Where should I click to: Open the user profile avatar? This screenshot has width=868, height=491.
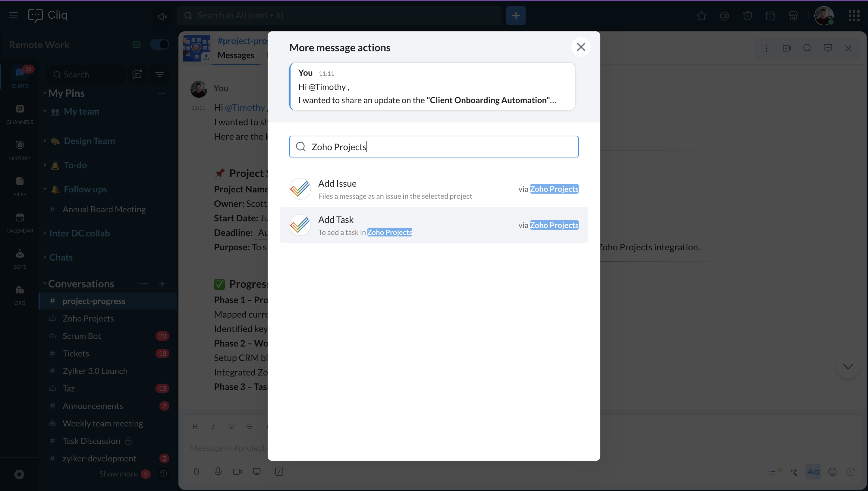824,15
